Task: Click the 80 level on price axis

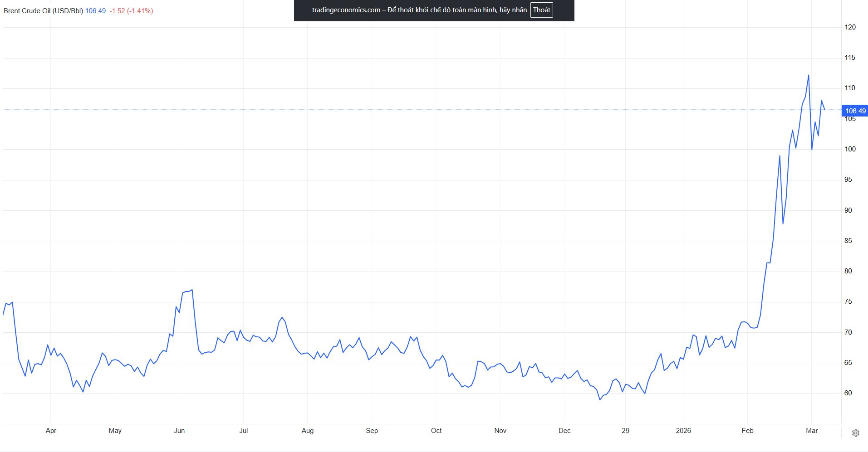Action: pyautogui.click(x=848, y=271)
